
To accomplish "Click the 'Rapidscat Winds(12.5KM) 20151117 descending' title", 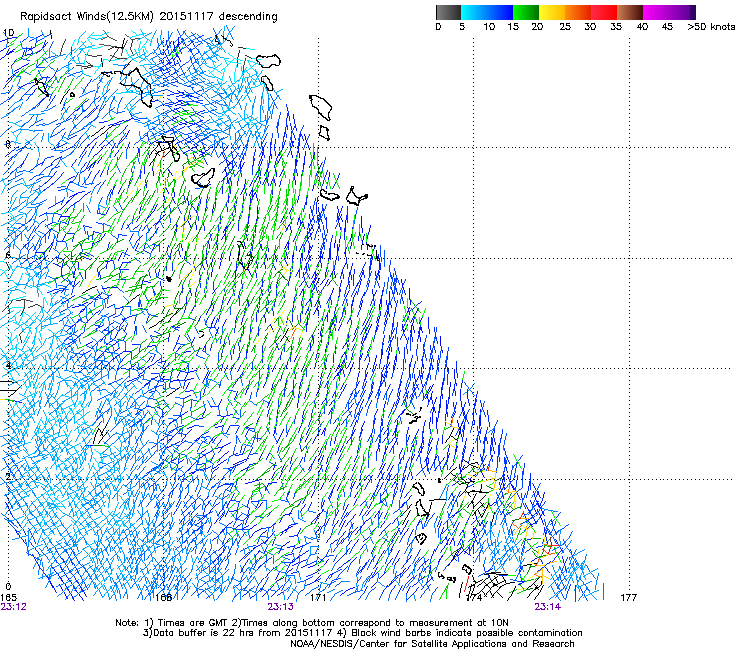I will pyautogui.click(x=149, y=17).
